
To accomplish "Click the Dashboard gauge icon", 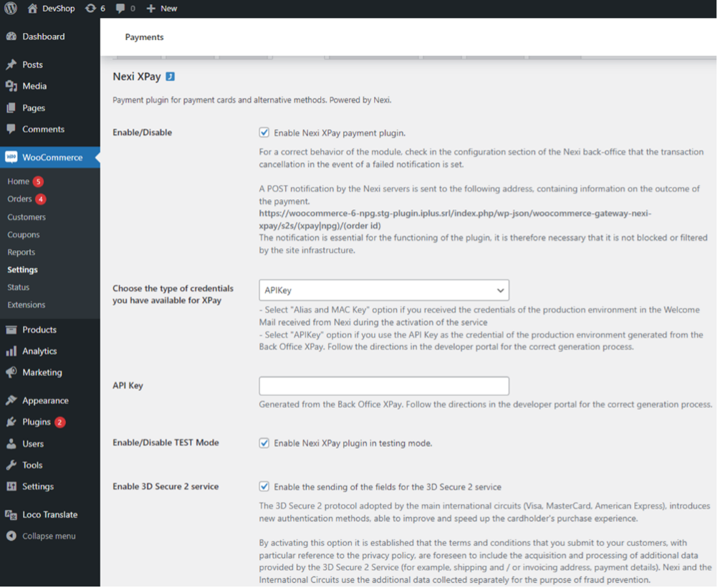I will (x=11, y=37).
